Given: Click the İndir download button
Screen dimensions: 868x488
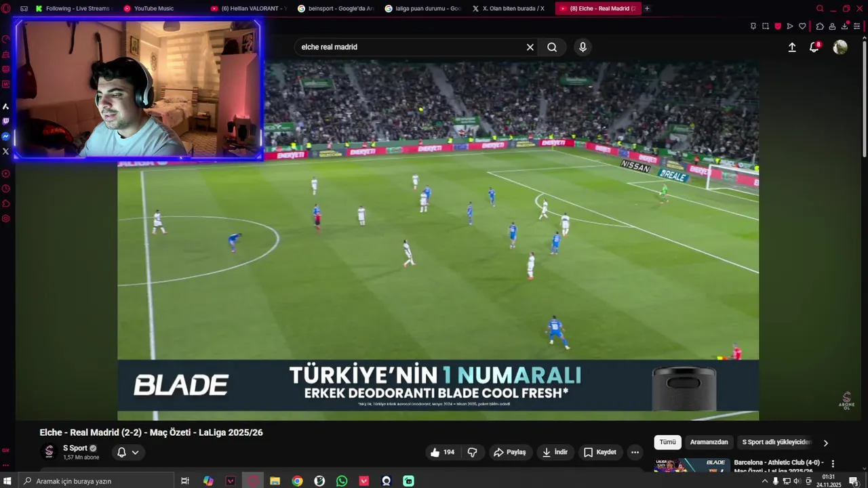Looking at the screenshot, I should (x=555, y=452).
